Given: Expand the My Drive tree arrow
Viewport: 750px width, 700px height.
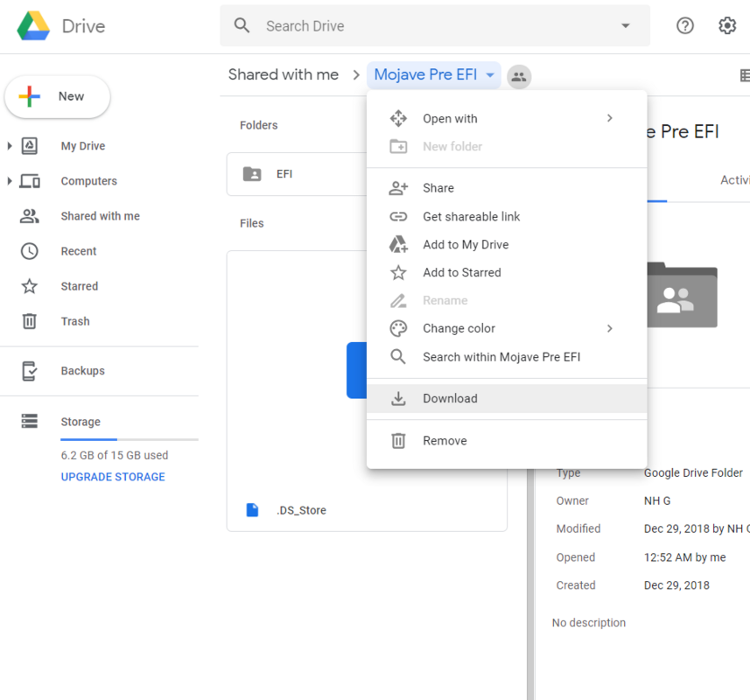Looking at the screenshot, I should pyautogui.click(x=10, y=146).
